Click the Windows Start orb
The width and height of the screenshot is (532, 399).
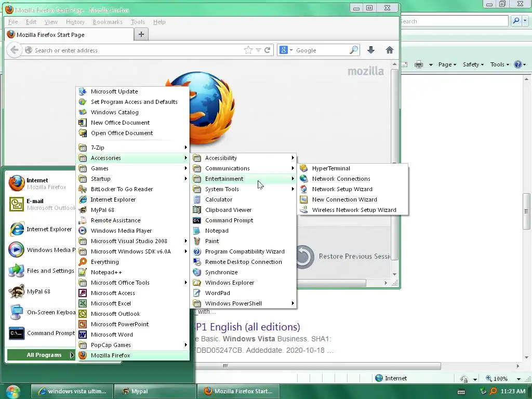[13, 392]
